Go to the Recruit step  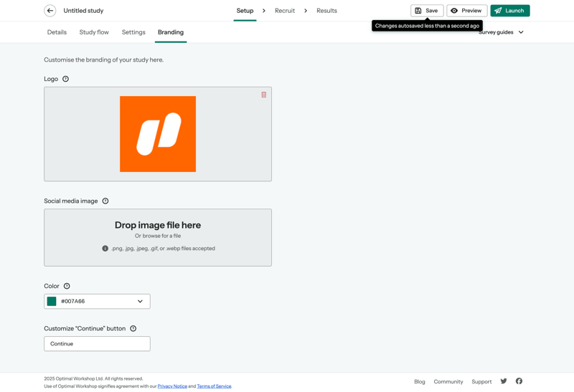285,11
